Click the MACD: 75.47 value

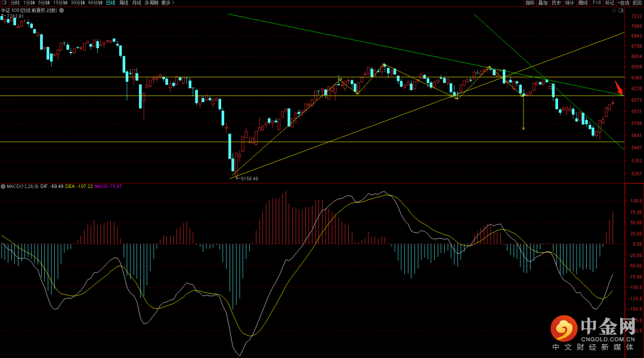coord(108,186)
